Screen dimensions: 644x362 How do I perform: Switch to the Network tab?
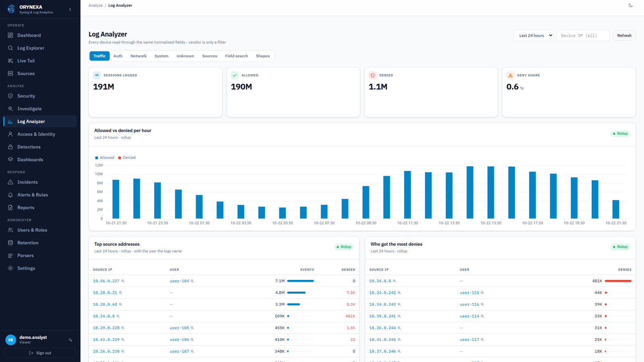(138, 56)
